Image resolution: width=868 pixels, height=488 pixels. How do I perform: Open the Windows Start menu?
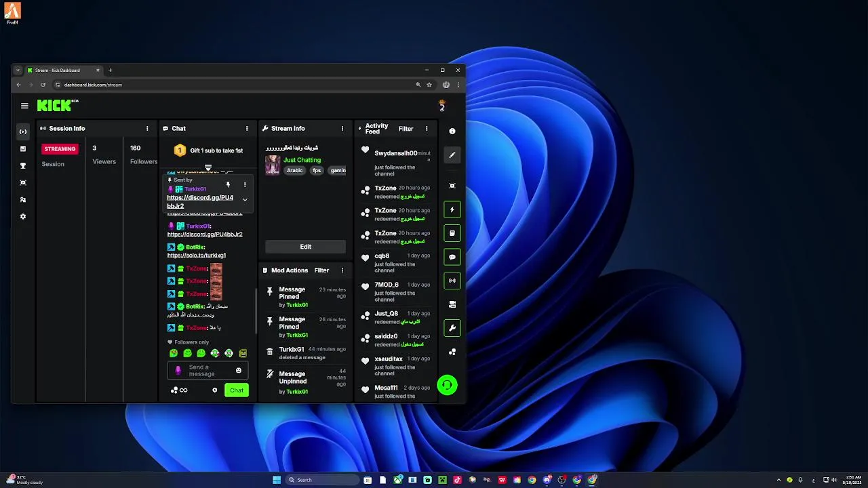point(277,480)
